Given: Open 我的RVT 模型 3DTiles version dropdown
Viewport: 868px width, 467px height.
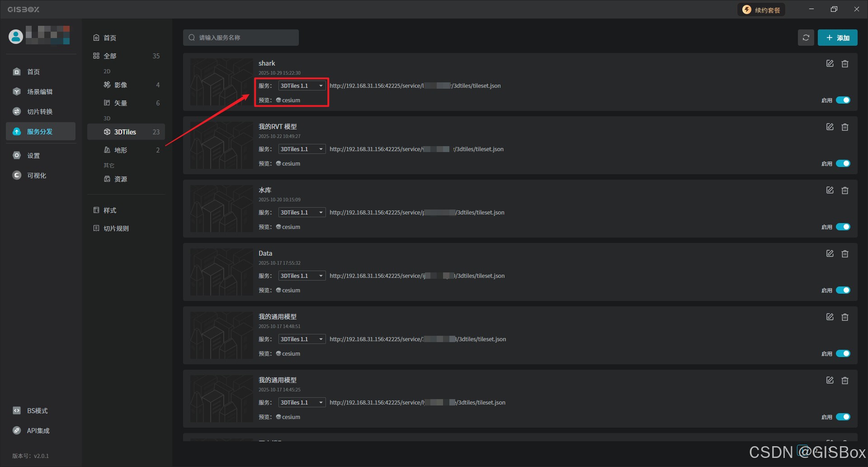Looking at the screenshot, I should point(302,149).
